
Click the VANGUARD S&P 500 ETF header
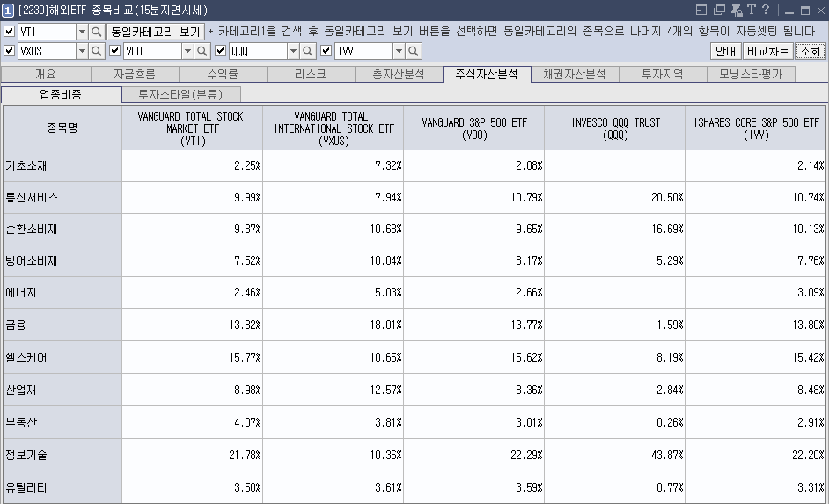point(474,128)
